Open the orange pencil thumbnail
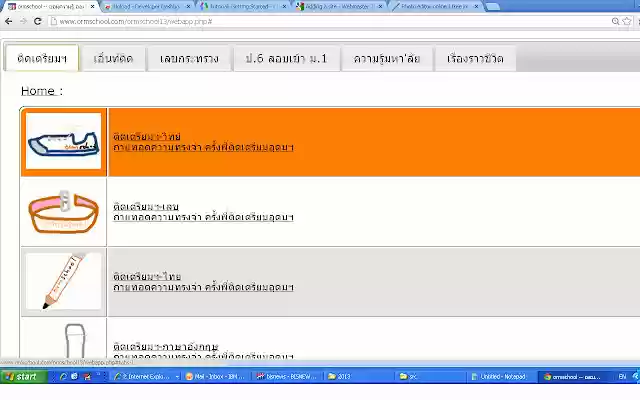 (x=63, y=282)
